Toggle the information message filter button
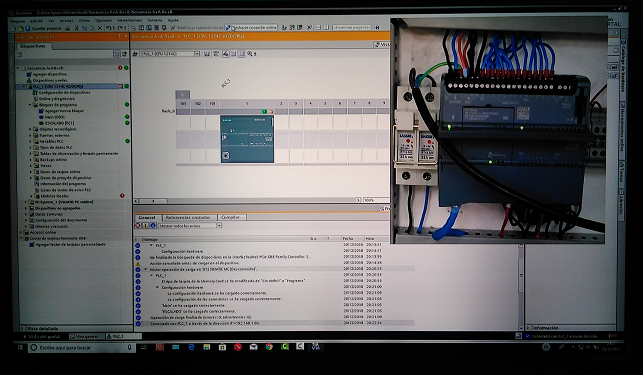 pos(153,226)
